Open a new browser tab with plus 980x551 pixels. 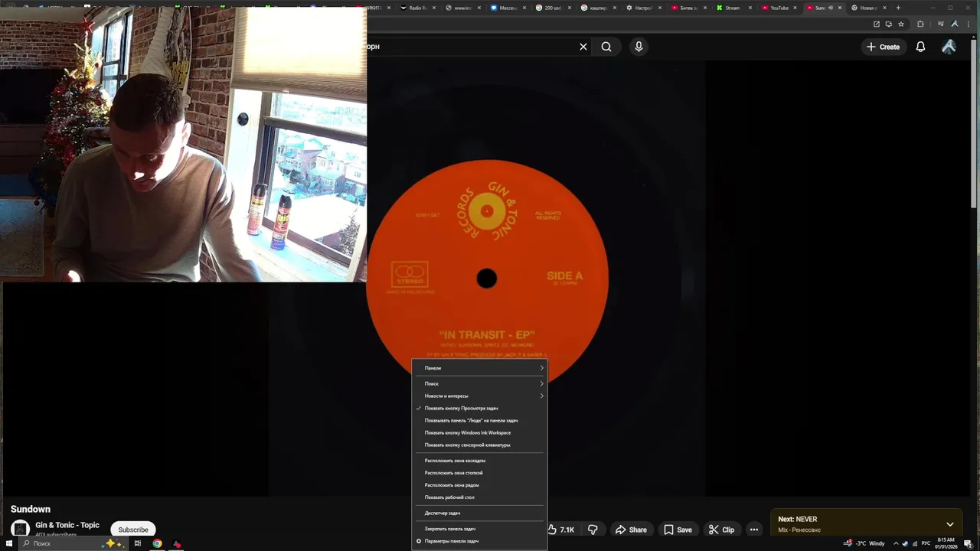pos(898,8)
